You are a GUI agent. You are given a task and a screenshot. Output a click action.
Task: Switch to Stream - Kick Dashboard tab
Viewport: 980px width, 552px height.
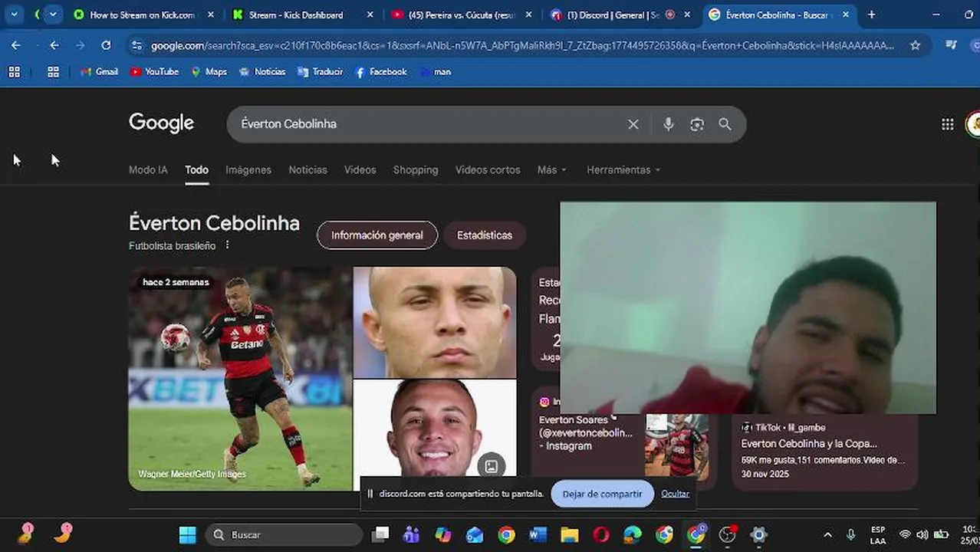[x=295, y=15]
